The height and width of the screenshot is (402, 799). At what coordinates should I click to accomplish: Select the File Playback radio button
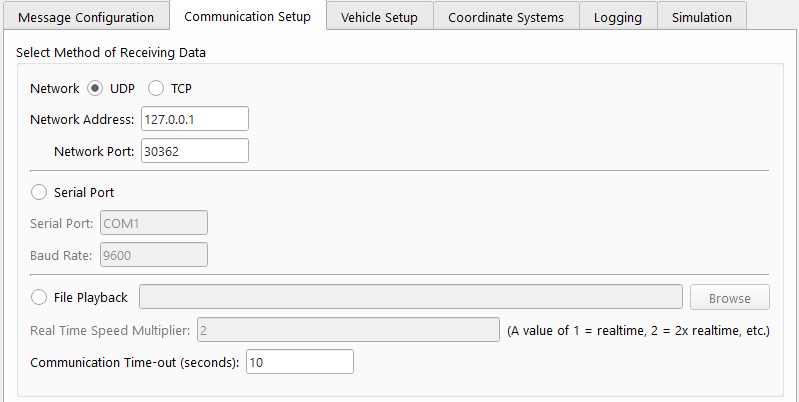pos(39,297)
